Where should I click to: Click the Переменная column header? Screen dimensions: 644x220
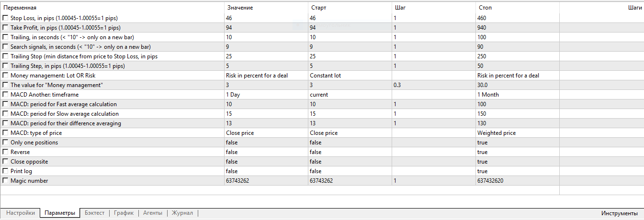click(x=20, y=8)
